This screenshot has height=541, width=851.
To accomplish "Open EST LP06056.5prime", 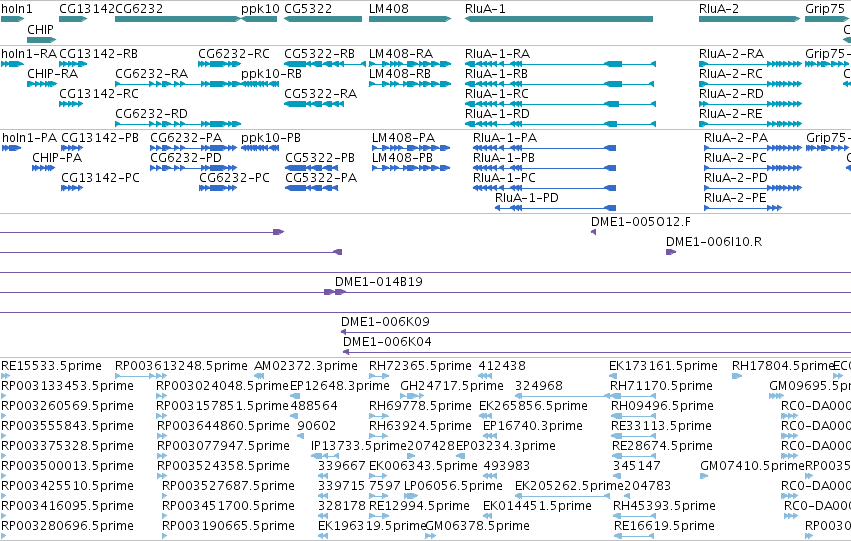I will (454, 486).
